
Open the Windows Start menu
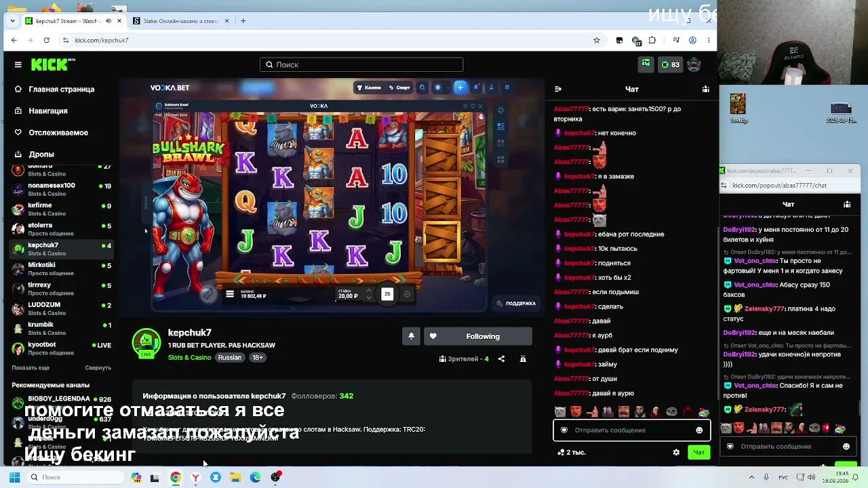point(14,477)
